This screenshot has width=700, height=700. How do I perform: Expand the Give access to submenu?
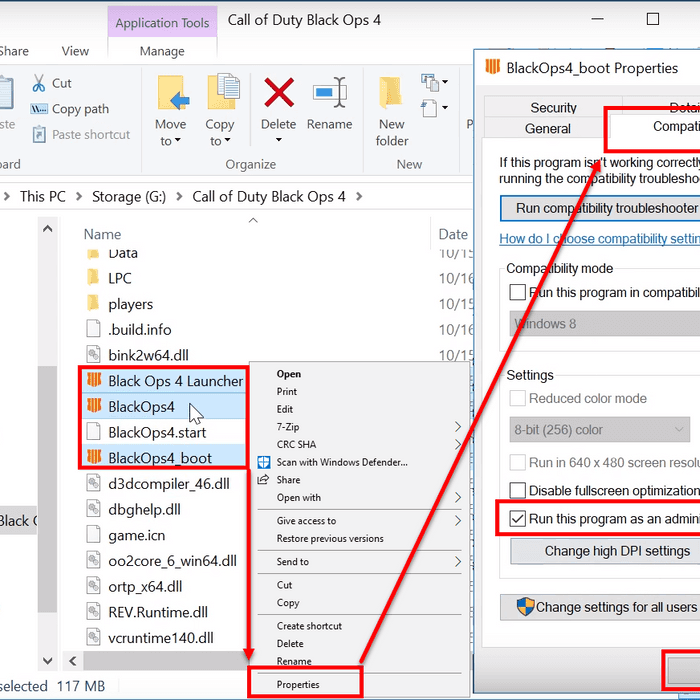pyautogui.click(x=458, y=521)
